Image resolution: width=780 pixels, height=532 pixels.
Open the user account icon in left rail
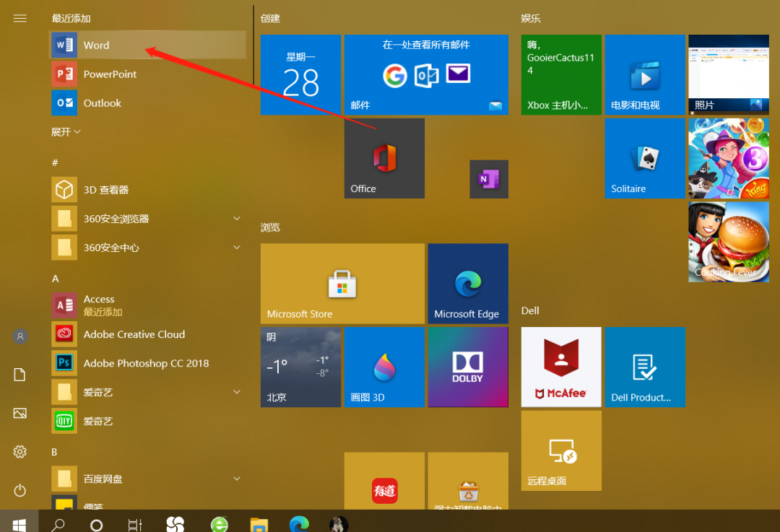pos(20,336)
